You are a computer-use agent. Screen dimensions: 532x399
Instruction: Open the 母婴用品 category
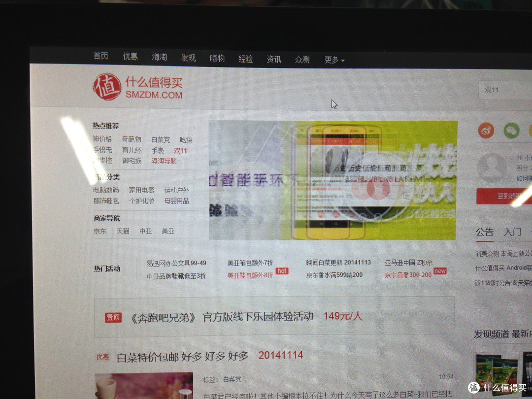[176, 201]
